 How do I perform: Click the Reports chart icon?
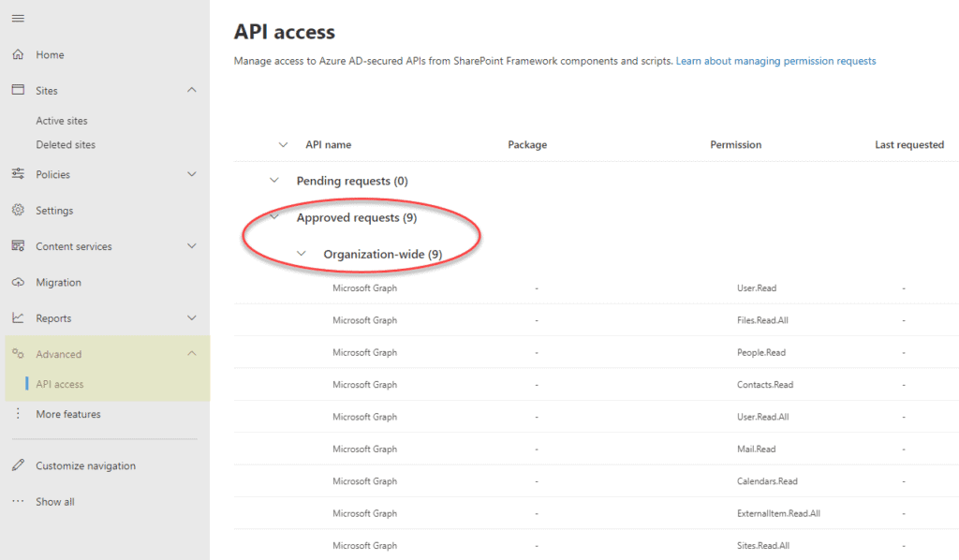[x=18, y=318]
